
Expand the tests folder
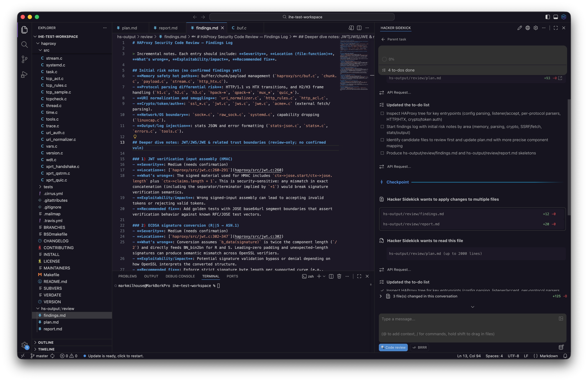(40, 187)
